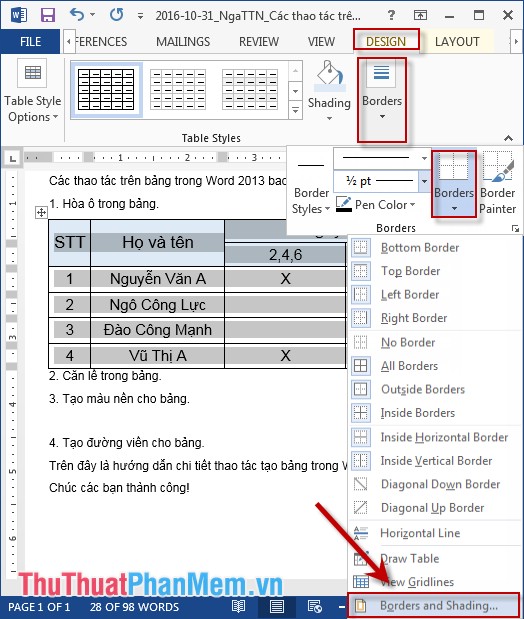Click the Save icon in the title bar
Image resolution: width=524 pixels, height=619 pixels.
coord(48,15)
